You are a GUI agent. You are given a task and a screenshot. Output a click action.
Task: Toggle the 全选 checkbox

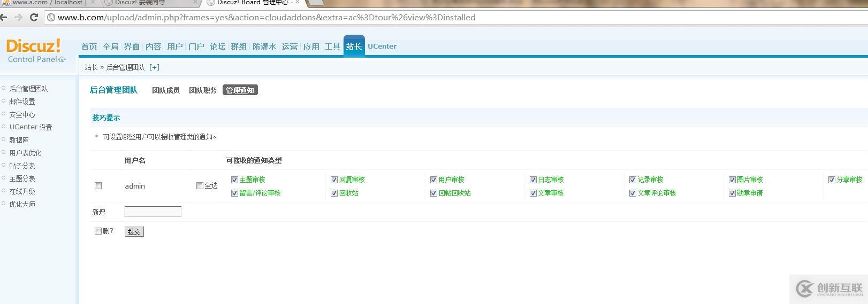200,186
